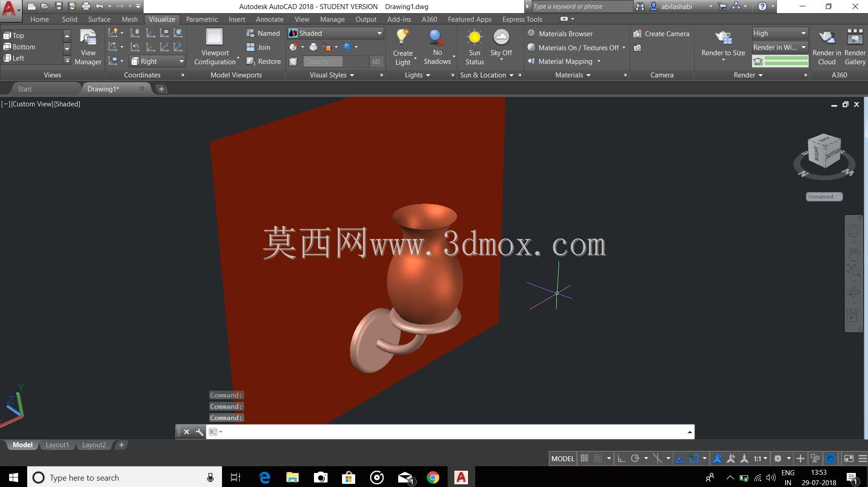The width and height of the screenshot is (868, 487).
Task: Click the render progress bar
Action: tap(786, 61)
